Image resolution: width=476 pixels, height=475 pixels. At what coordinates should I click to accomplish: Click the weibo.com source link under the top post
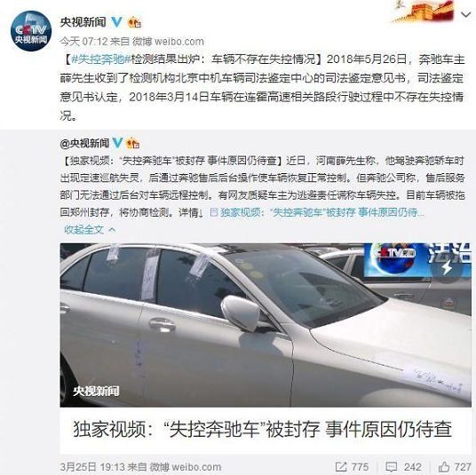pos(179,41)
